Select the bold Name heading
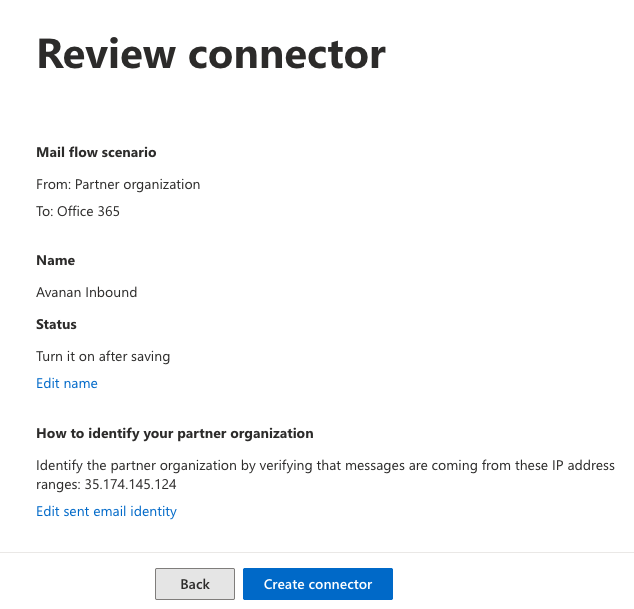Viewport: 634px width, 609px height. 55,260
